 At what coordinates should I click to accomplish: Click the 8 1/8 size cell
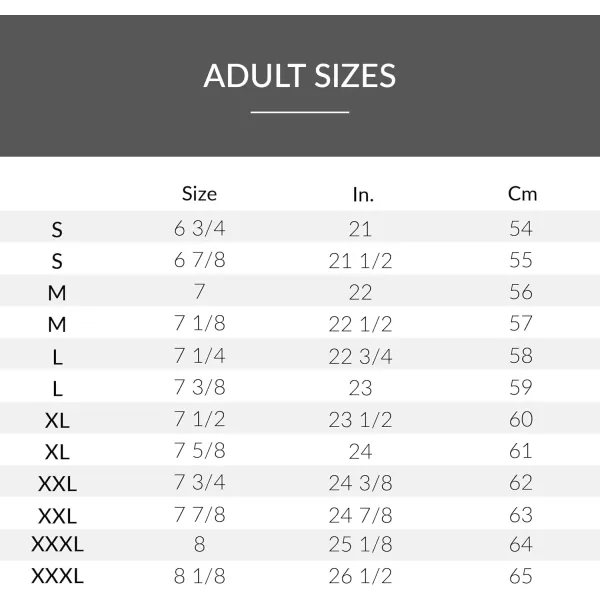click(200, 577)
